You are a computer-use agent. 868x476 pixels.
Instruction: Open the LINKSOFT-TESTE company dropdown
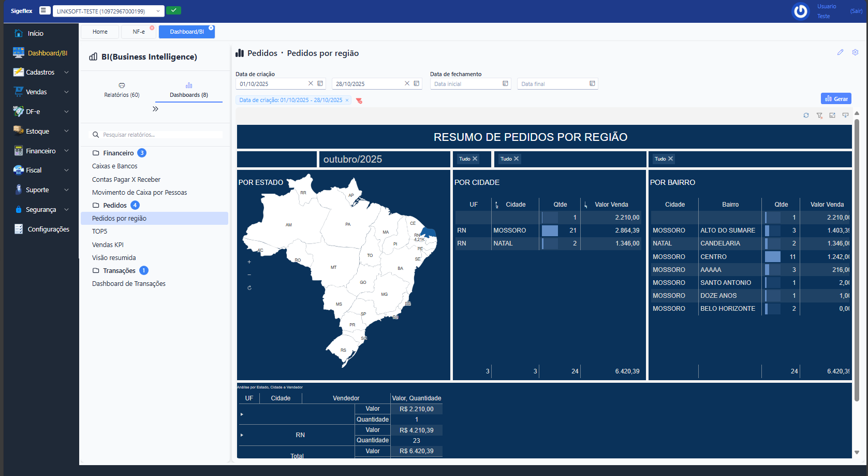pos(109,11)
